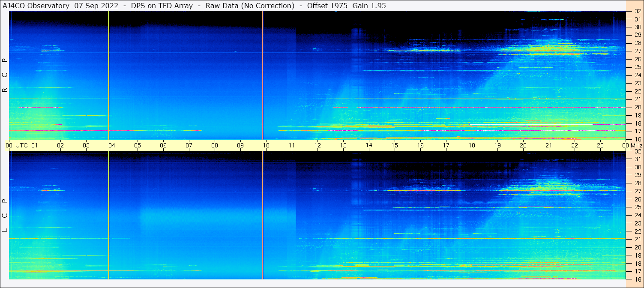Select the 06 hour tick label
The image size is (644, 288).
point(163,145)
